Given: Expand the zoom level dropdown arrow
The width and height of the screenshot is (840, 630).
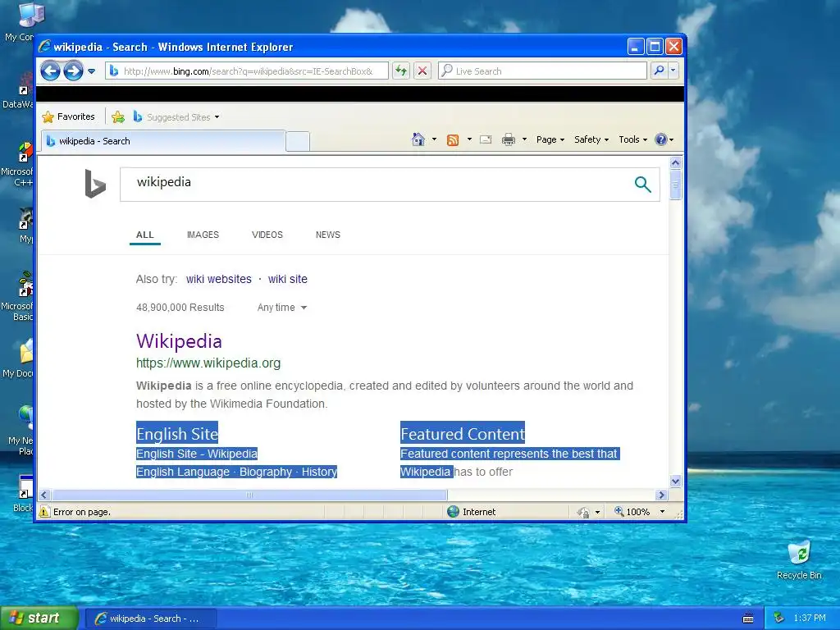Looking at the screenshot, I should 662,512.
